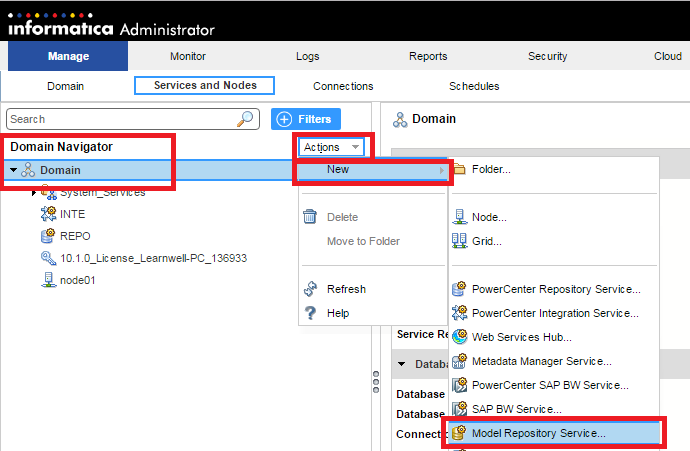Choose PowerCenter Repository Service option

click(555, 289)
